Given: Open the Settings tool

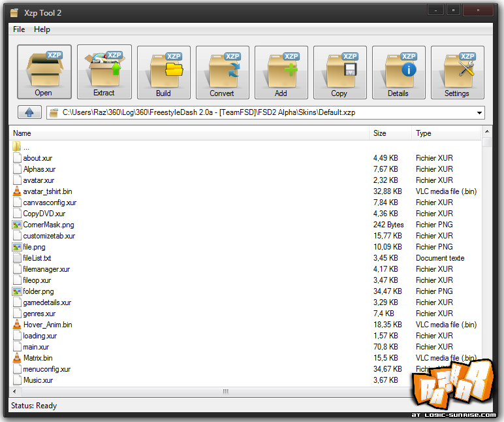Looking at the screenshot, I should 458,73.
